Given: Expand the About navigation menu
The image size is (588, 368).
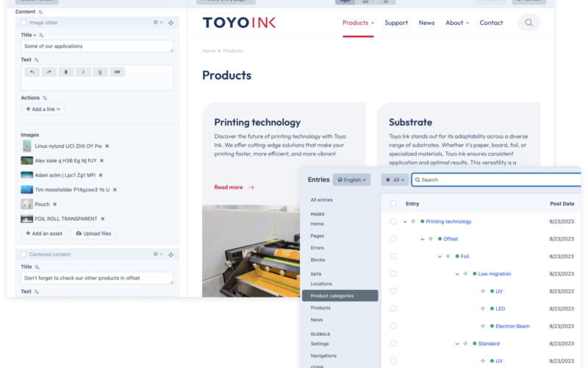Looking at the screenshot, I should click(x=457, y=23).
